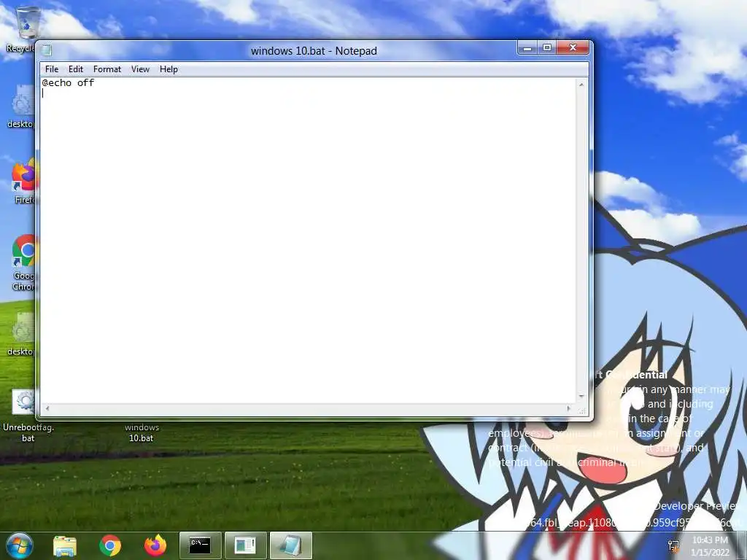The width and height of the screenshot is (747, 560).
Task: Click the vertical scrollbar down arrow
Action: pos(581,396)
